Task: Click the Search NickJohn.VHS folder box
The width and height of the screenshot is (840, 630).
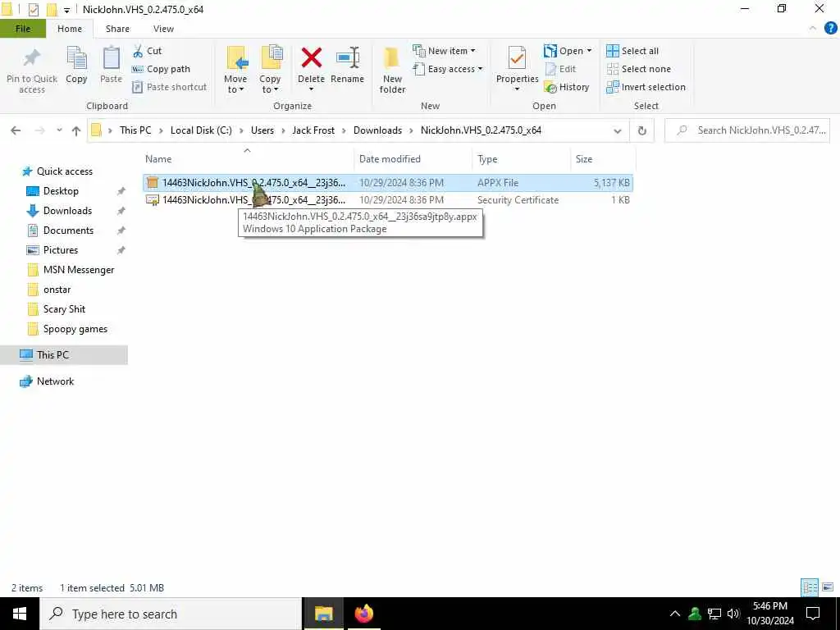Action: coord(747,130)
